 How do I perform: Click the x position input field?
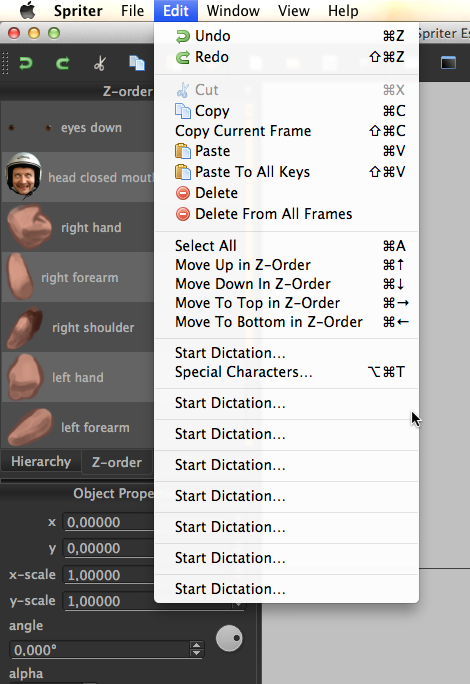(109, 522)
